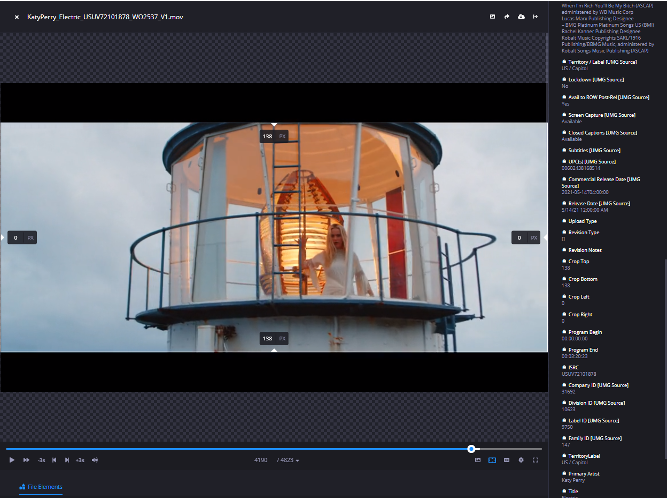
Task: Click the Primary Artist value Katy Perry
Action: (x=573, y=480)
